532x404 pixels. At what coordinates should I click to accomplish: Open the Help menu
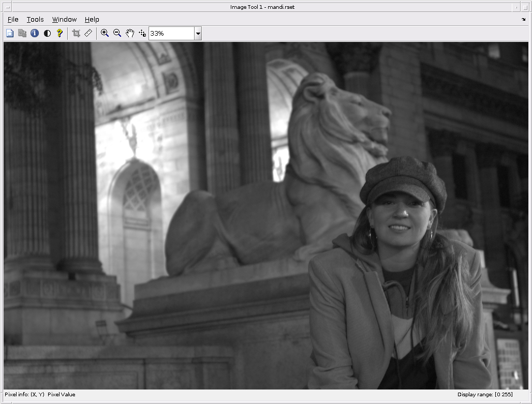(x=92, y=19)
